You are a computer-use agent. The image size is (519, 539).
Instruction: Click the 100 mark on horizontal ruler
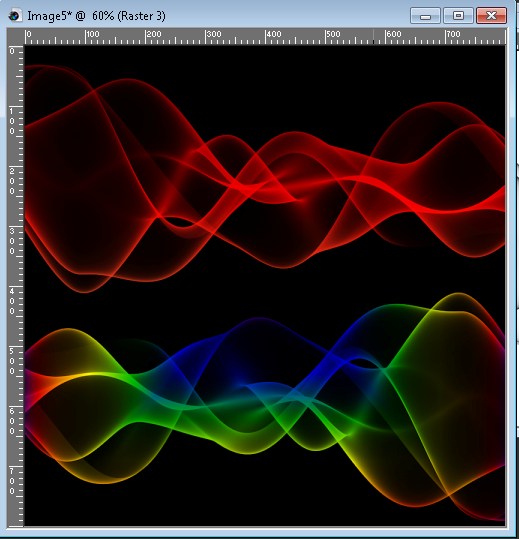pos(92,34)
